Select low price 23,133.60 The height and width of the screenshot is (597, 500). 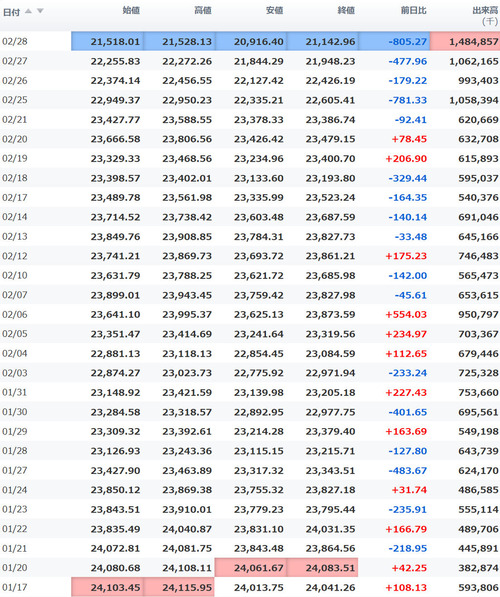pyautogui.click(x=259, y=178)
